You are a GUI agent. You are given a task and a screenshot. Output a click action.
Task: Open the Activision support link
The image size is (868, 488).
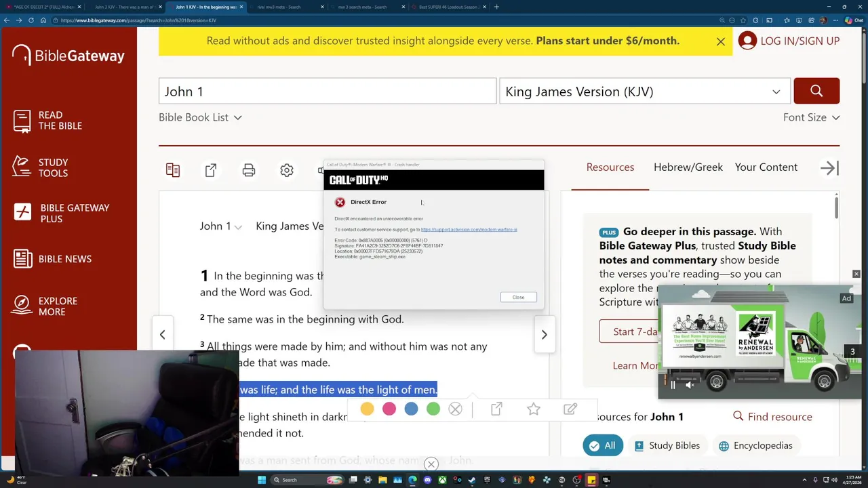(x=469, y=230)
